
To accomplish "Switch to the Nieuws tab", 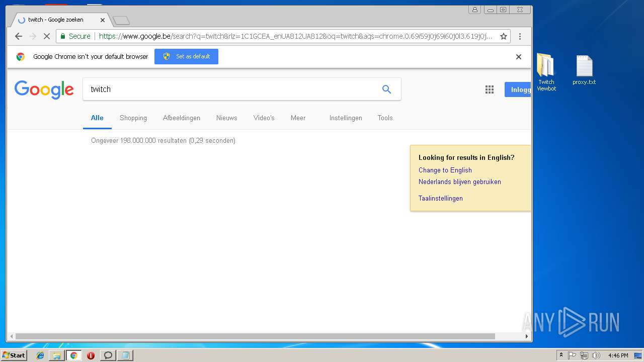I will click(x=227, y=118).
